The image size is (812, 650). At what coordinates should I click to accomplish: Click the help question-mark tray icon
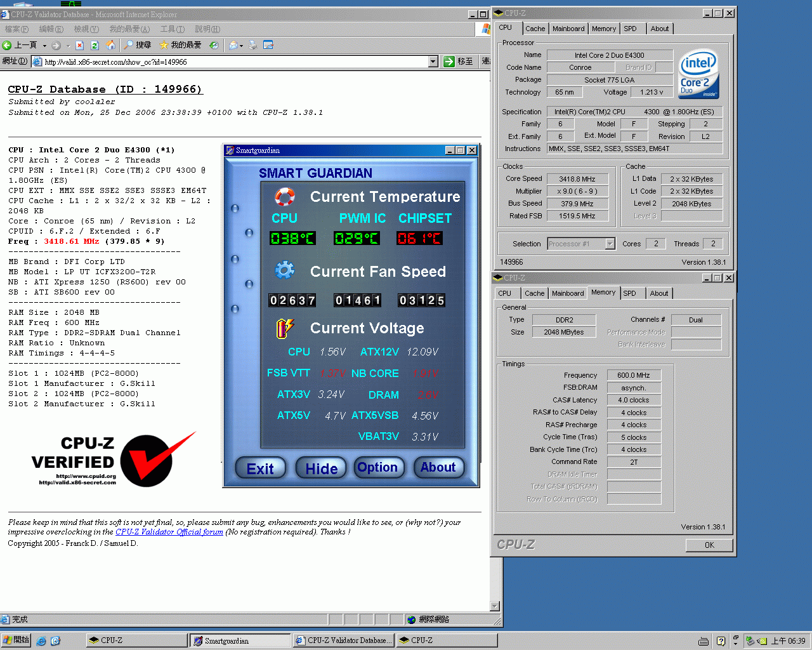721,641
